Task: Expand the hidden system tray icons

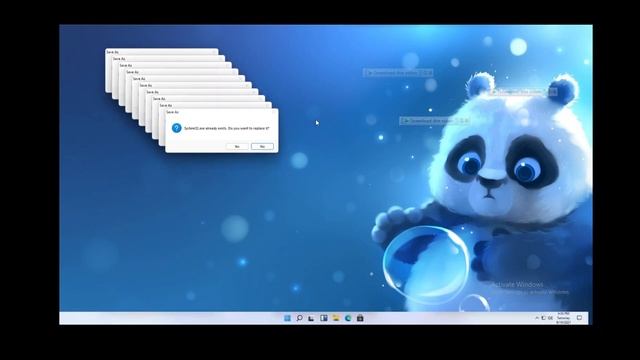Action: coord(537,318)
